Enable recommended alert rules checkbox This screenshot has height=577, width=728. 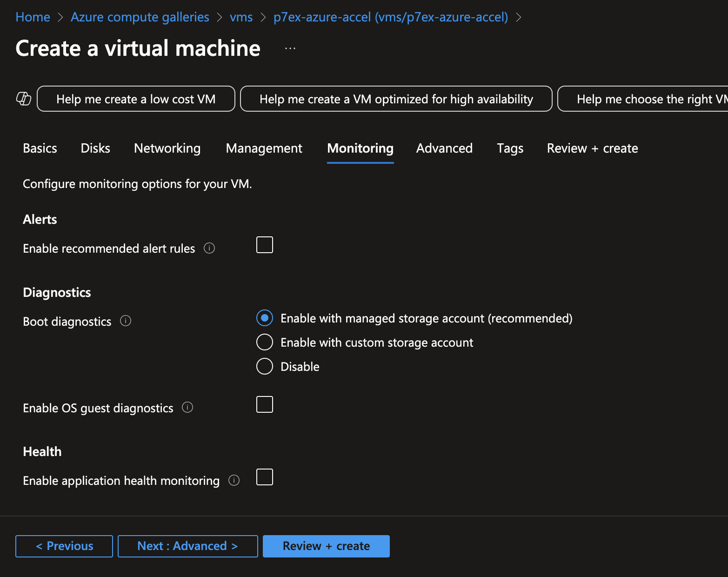(265, 245)
